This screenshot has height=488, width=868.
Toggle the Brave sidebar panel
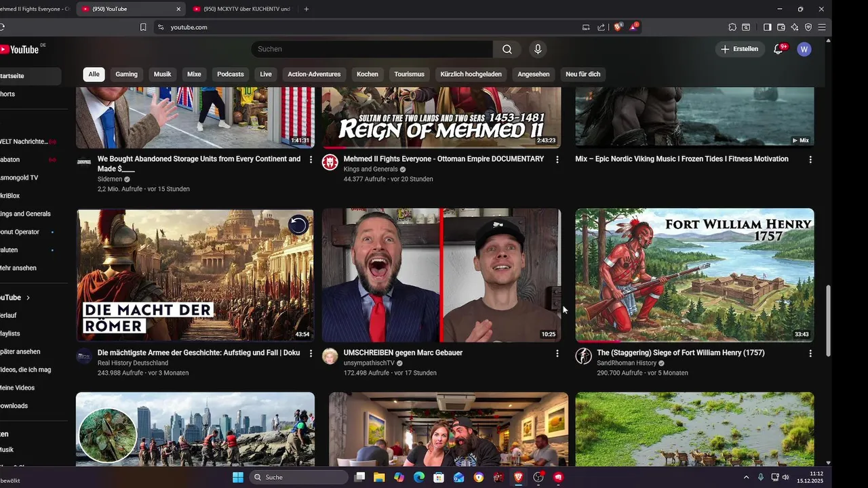(767, 27)
